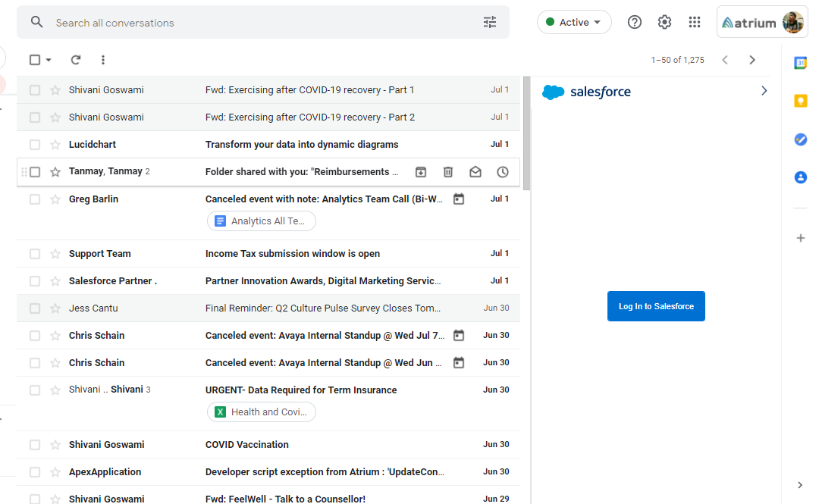Image resolution: width=819 pixels, height=504 pixels.
Task: Open the Google apps grid
Action: click(694, 23)
